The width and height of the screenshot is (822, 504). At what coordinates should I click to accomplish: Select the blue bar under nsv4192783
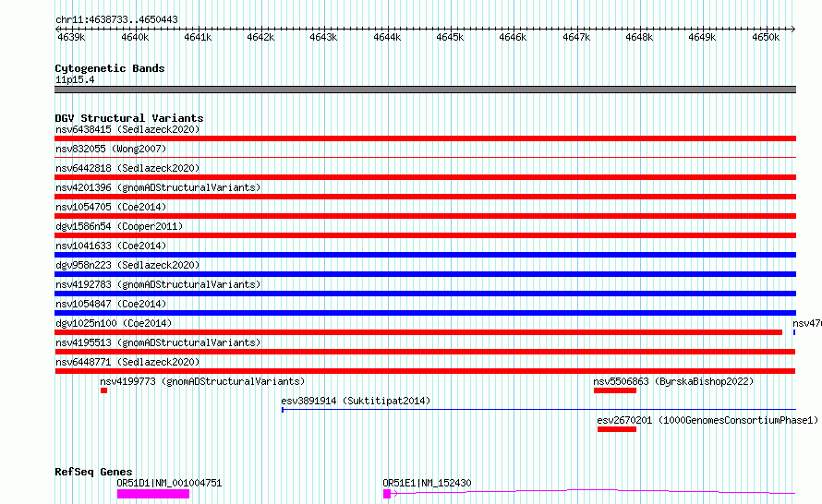coord(425,294)
